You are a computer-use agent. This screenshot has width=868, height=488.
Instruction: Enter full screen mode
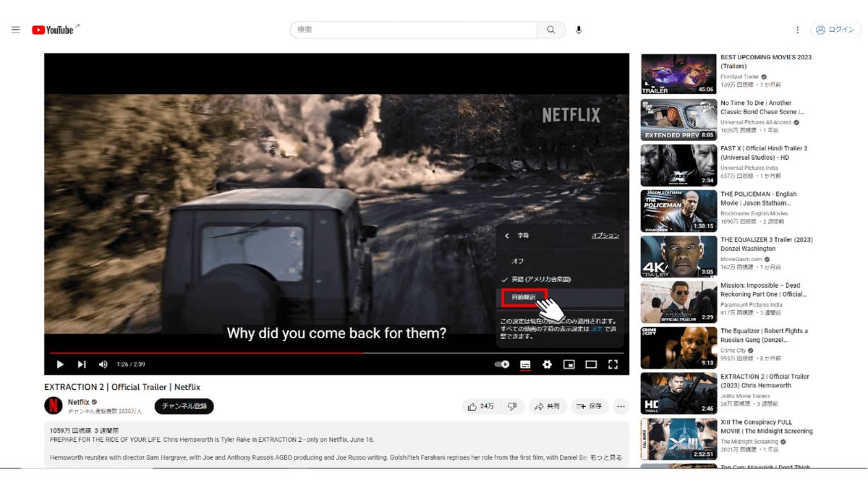click(613, 364)
